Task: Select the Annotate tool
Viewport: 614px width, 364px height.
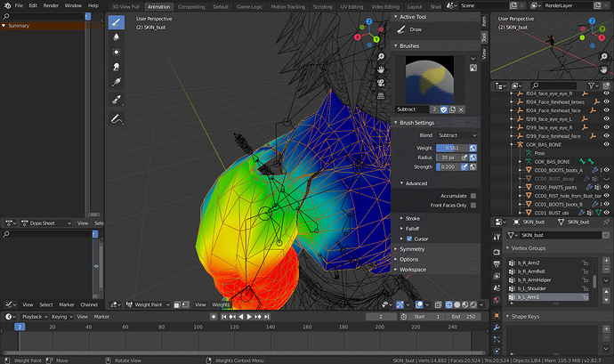Action: [x=117, y=118]
